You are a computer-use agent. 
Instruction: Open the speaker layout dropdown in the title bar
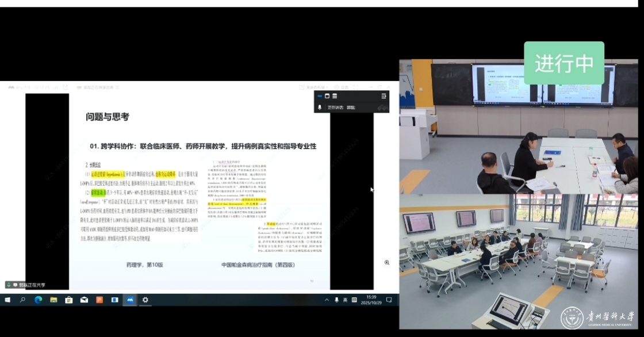coord(315,87)
